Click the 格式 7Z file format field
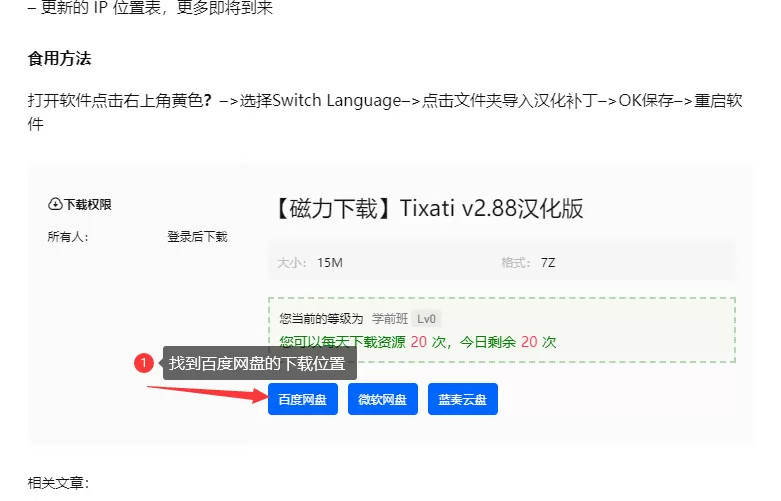The width and height of the screenshot is (781, 501). coord(529,262)
